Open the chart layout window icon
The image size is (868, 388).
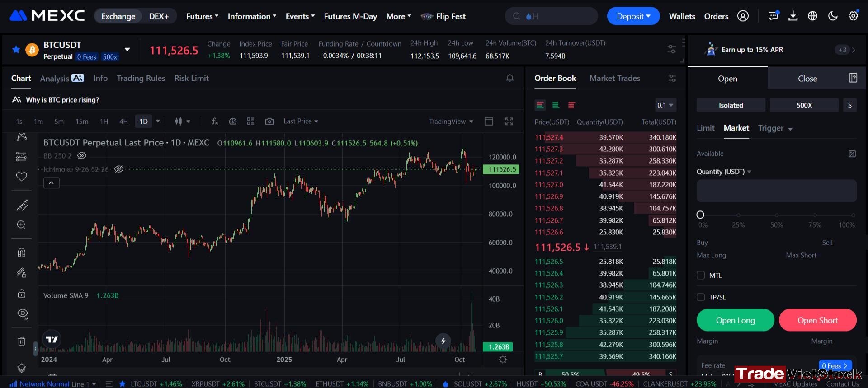(489, 121)
